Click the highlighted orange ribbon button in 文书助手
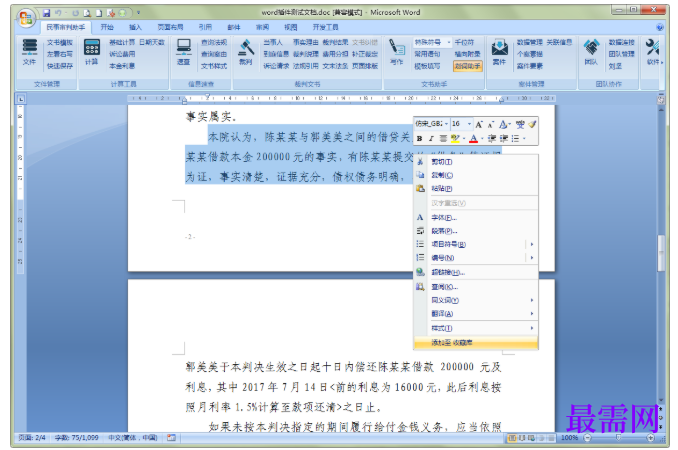The height and width of the screenshot is (450, 678). (x=468, y=66)
